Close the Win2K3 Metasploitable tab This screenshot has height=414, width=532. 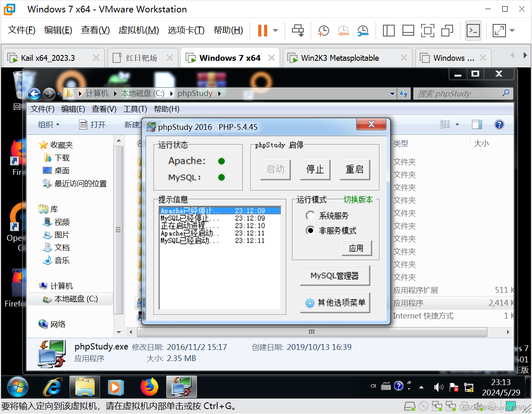tap(404, 58)
